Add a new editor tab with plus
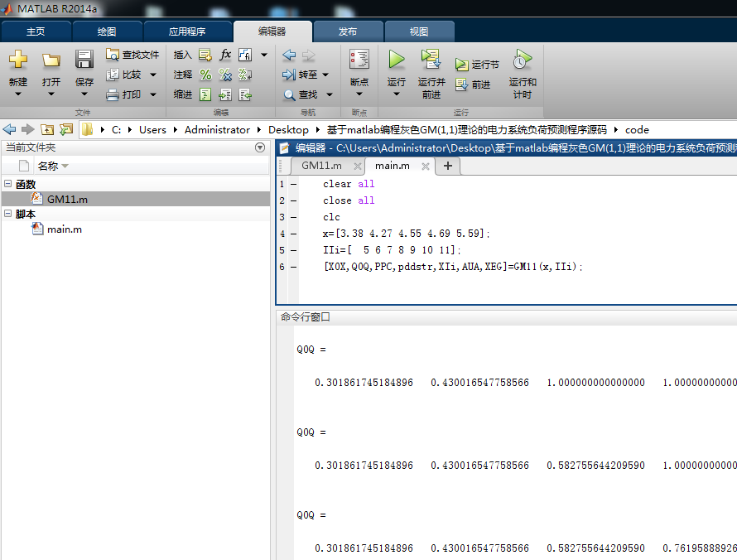 (448, 166)
